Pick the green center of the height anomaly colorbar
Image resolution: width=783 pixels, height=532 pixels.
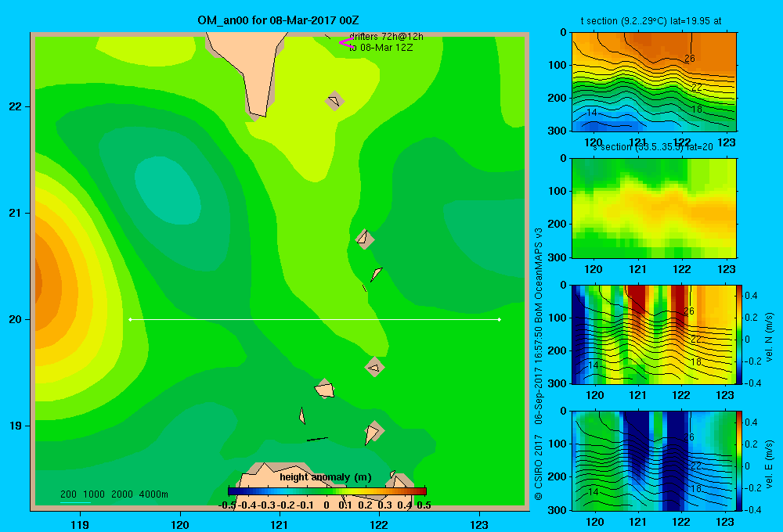coord(327,491)
